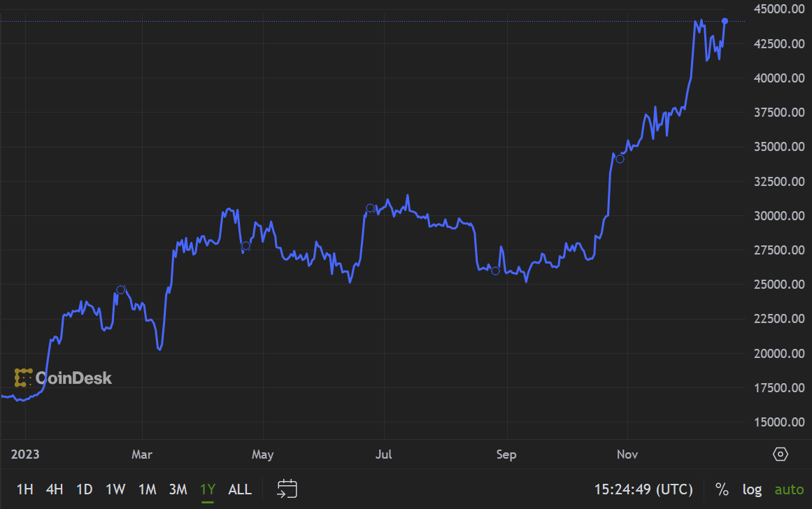812x509 pixels.
Task: Click the event marker near late April
Action: pos(246,246)
